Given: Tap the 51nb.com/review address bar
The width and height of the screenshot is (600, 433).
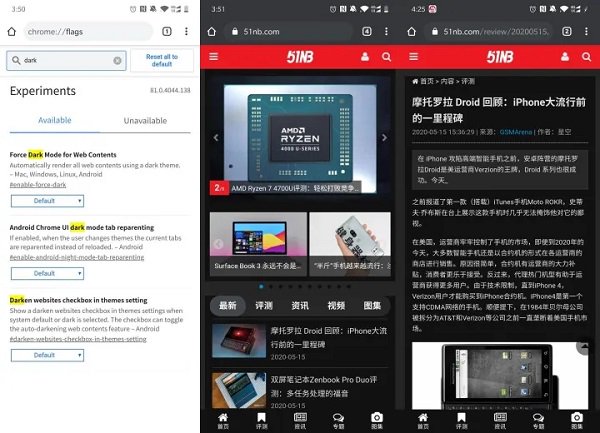Looking at the screenshot, I should (x=488, y=31).
